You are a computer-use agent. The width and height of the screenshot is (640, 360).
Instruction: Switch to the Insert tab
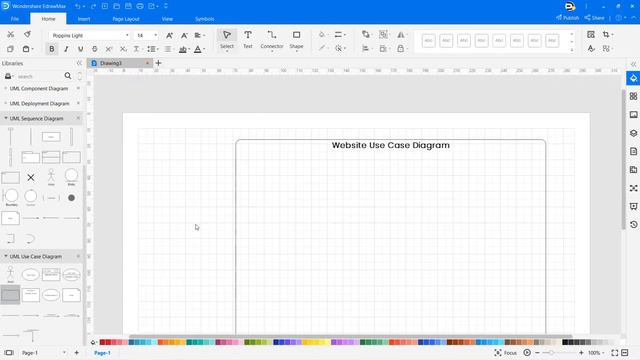click(84, 19)
